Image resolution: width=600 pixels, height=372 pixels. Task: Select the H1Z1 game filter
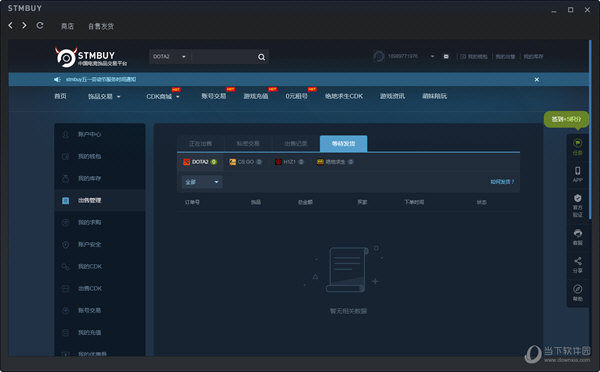tap(289, 162)
